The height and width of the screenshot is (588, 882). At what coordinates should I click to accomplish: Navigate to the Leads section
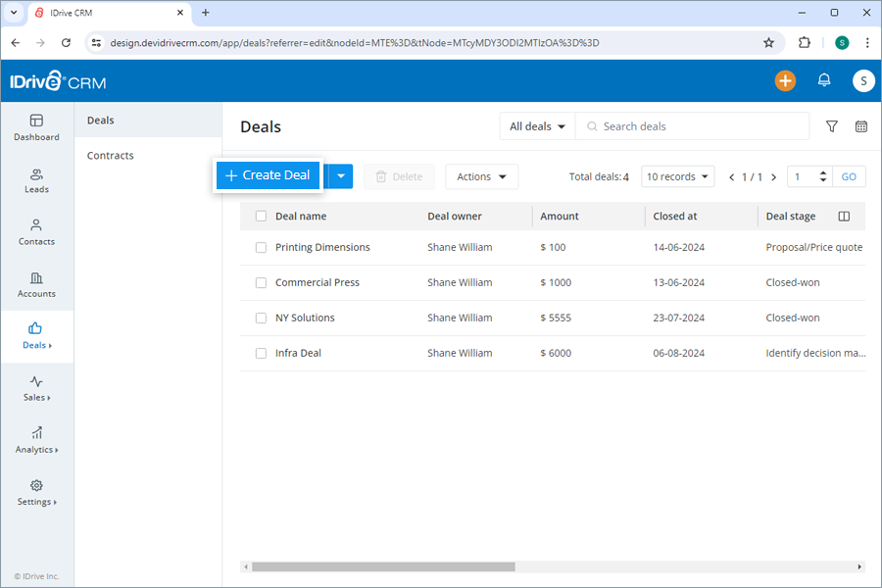click(36, 180)
